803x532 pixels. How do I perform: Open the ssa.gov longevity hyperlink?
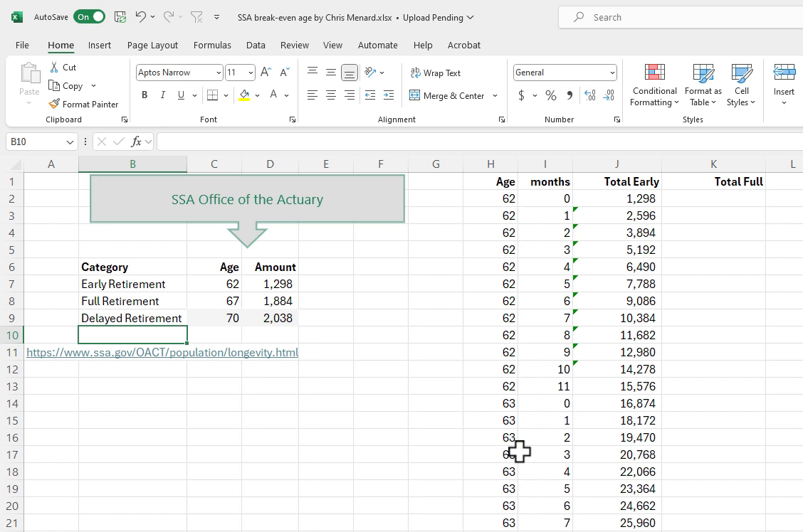click(162, 352)
